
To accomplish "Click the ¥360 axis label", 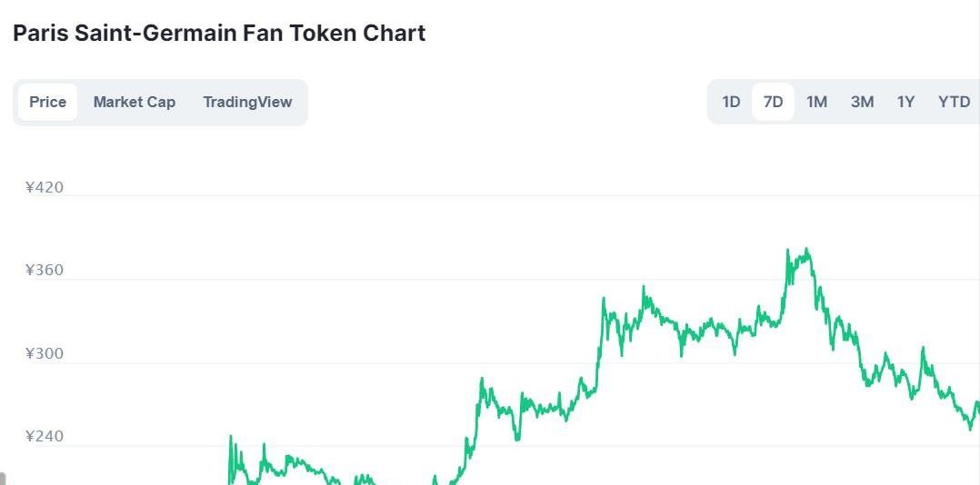I will (x=44, y=271).
